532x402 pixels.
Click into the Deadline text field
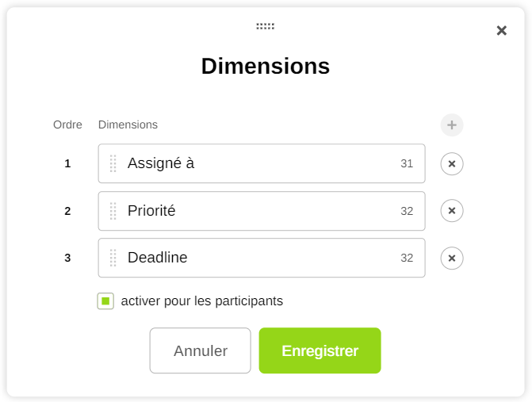click(x=254, y=258)
